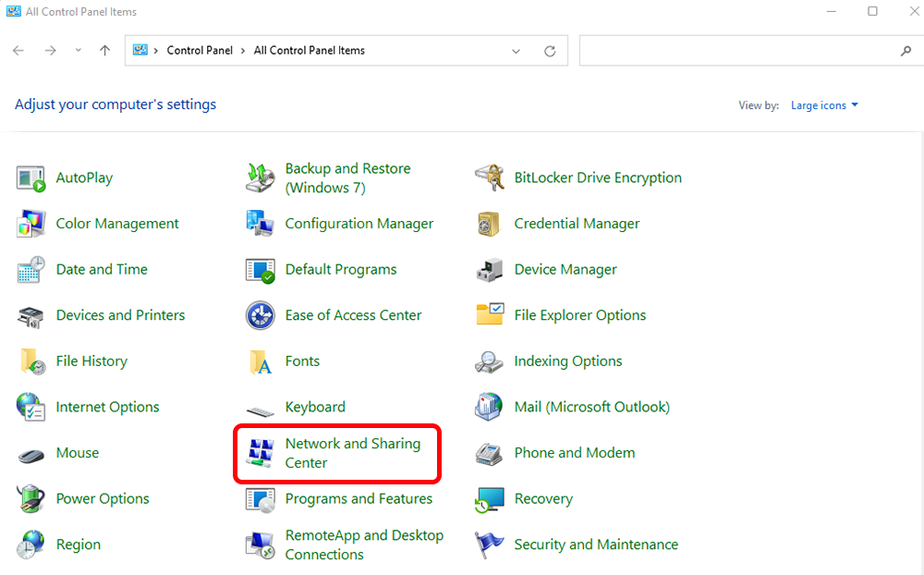Open the Programs and Features link

tap(359, 499)
